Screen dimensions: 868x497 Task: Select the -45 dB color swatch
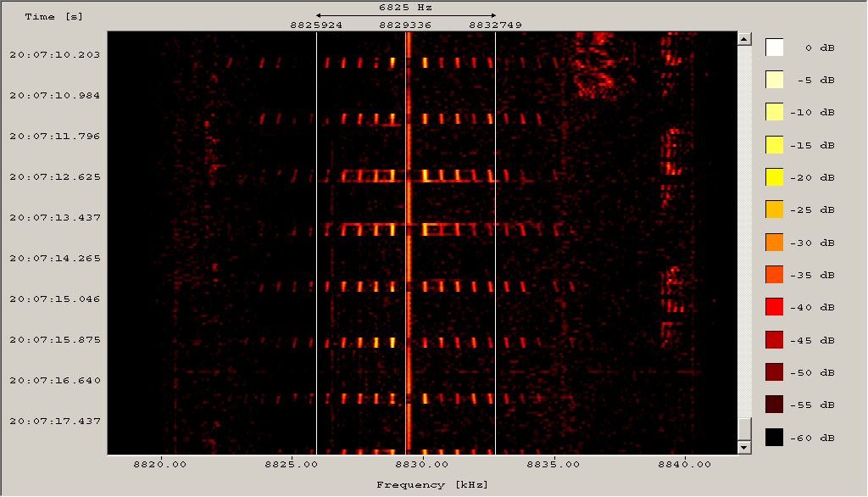(775, 339)
